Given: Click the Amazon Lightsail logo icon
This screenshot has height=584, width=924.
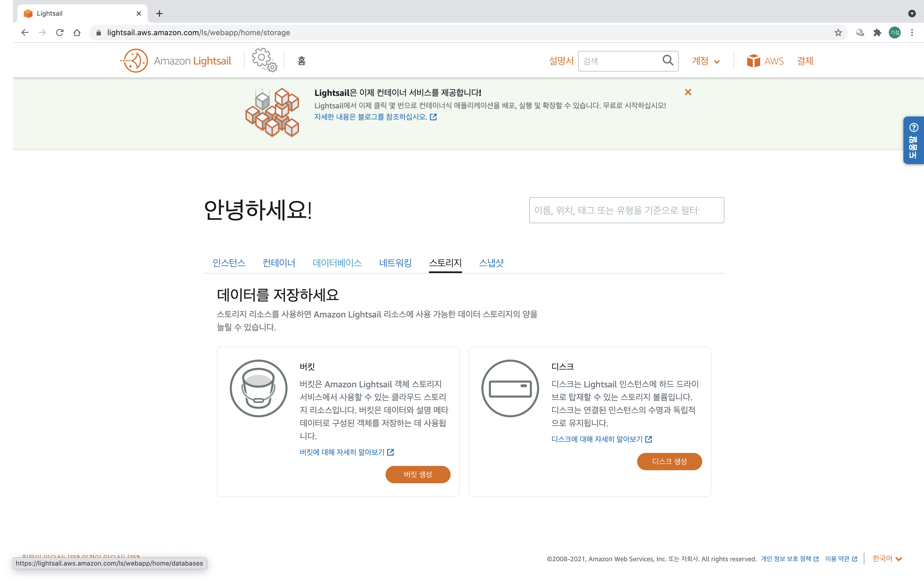Looking at the screenshot, I should [134, 61].
